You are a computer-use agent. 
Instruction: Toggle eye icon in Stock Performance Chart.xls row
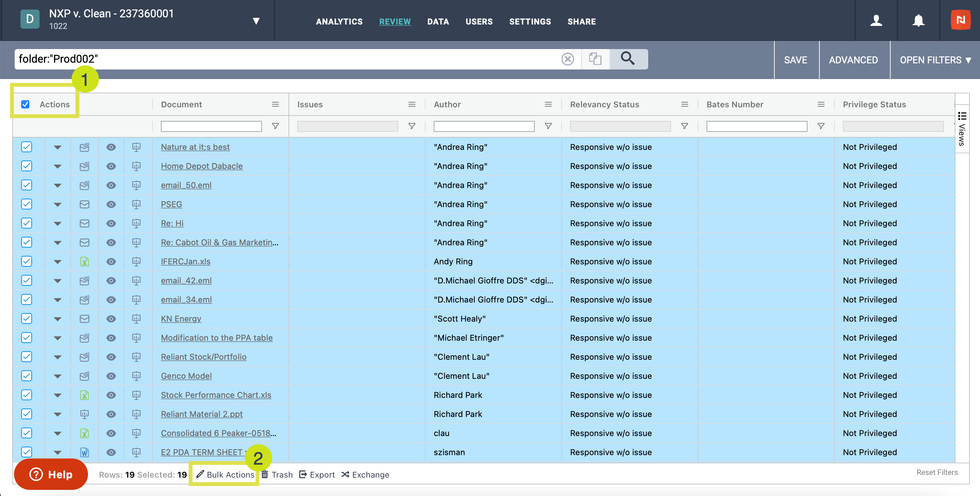point(111,395)
